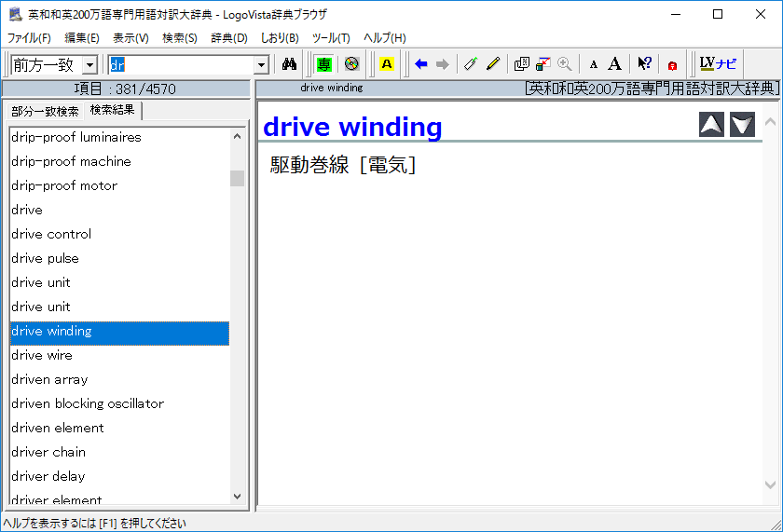The image size is (783, 532).
Task: Open the LVナビ navigator
Action: pyautogui.click(x=718, y=64)
